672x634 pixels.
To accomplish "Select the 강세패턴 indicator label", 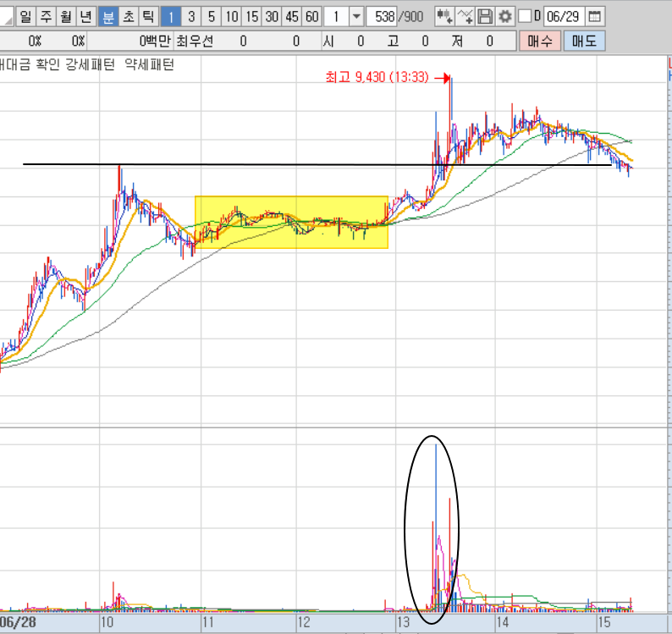I will pyautogui.click(x=90, y=64).
